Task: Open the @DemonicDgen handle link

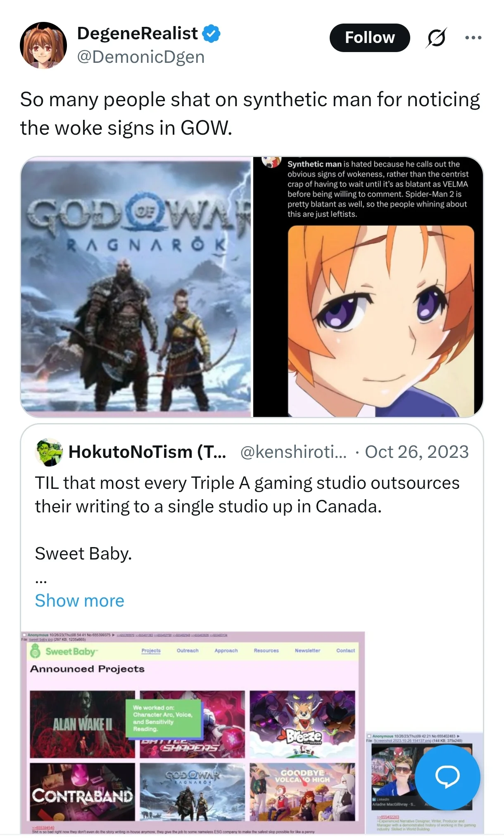Action: [141, 57]
